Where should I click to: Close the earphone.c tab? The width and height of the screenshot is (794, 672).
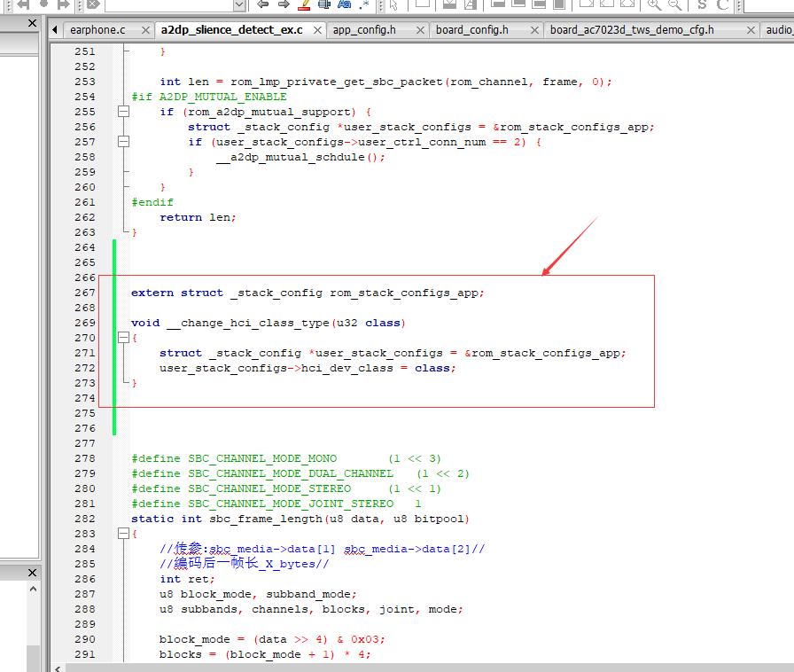pos(145,30)
